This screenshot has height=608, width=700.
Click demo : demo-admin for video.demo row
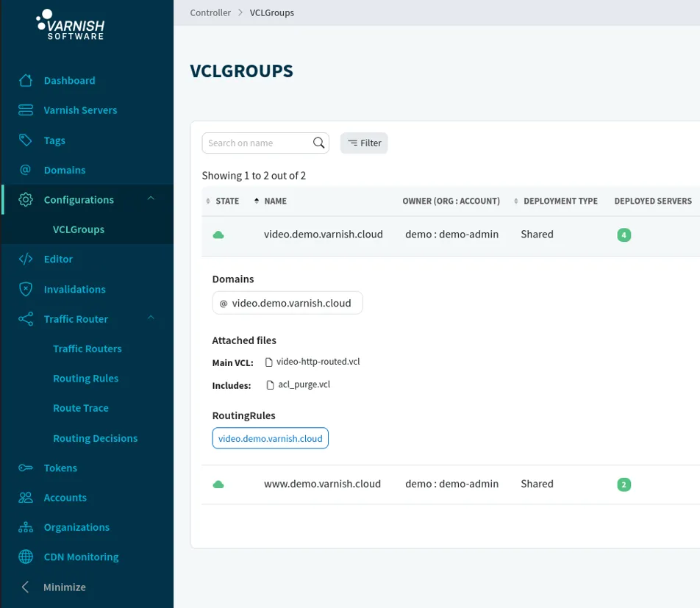coord(451,235)
